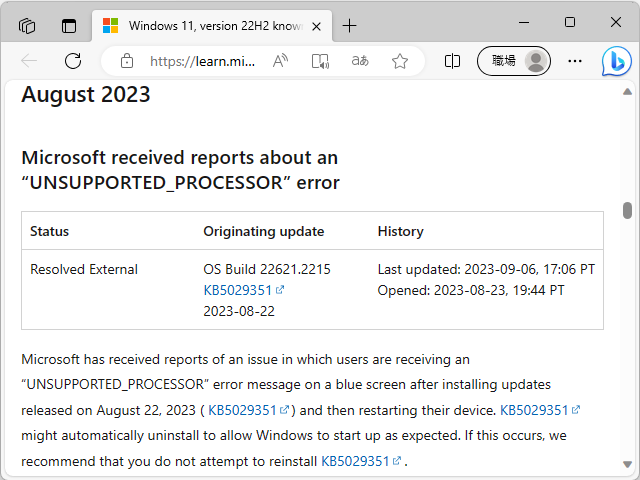Select the Windows 11 version 22H2 tab

(x=212, y=26)
